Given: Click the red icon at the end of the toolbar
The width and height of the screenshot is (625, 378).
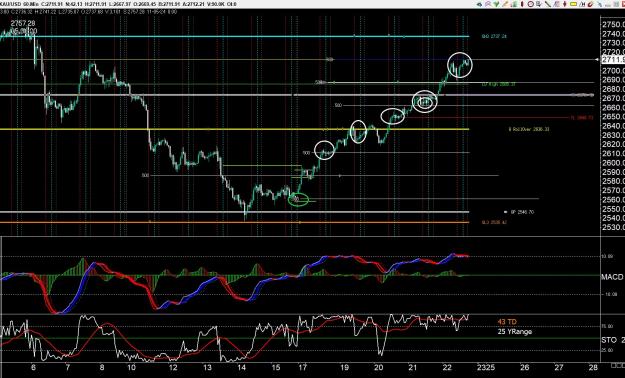Looking at the screenshot, I should coord(622,4).
